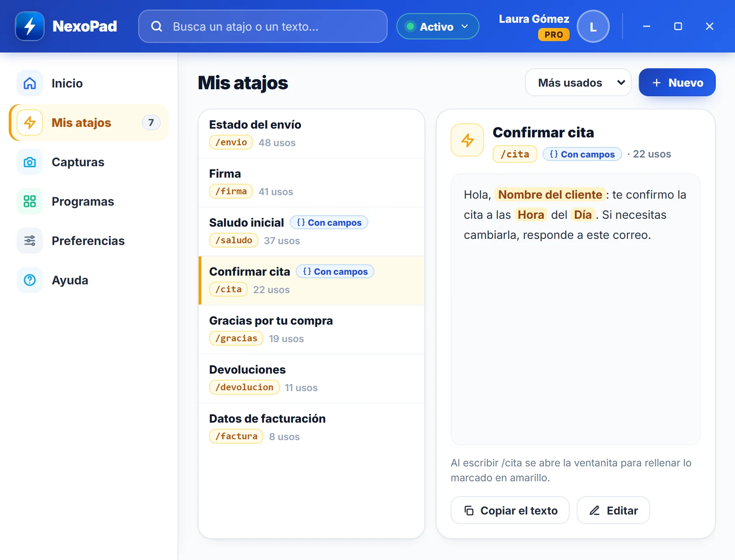
Task: Open the Programas grid icon
Action: pyautogui.click(x=30, y=201)
